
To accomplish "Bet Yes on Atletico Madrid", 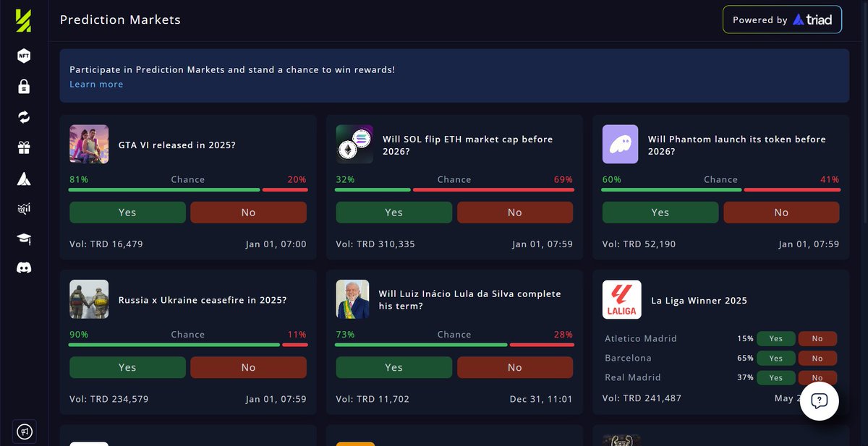I will tap(776, 338).
